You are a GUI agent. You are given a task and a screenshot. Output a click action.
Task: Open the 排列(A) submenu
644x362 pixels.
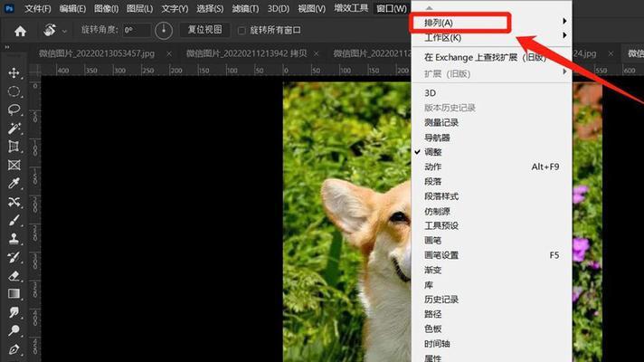[492, 23]
